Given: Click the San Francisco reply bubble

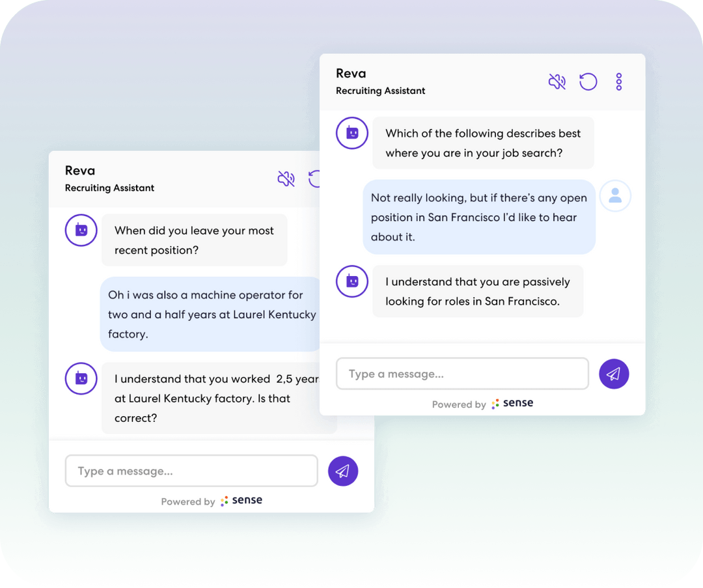Looking at the screenshot, I should pyautogui.click(x=478, y=217).
